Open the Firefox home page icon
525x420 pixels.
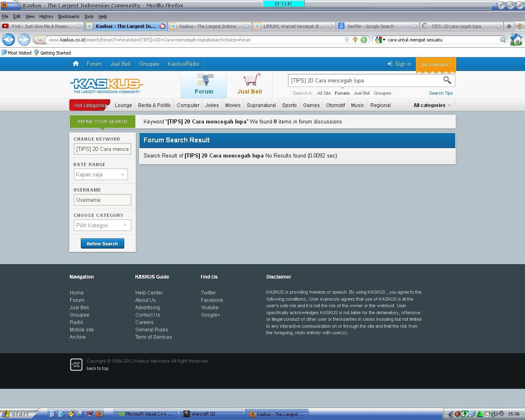pos(516,39)
